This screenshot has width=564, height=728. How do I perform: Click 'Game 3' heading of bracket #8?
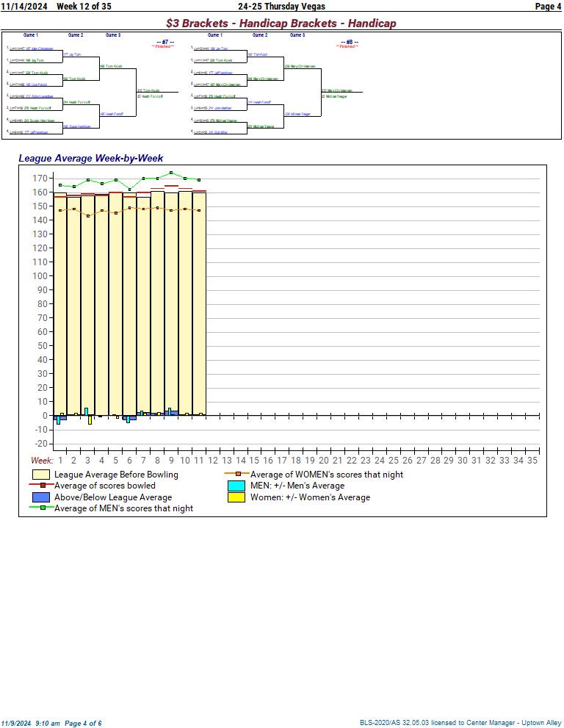(x=297, y=35)
